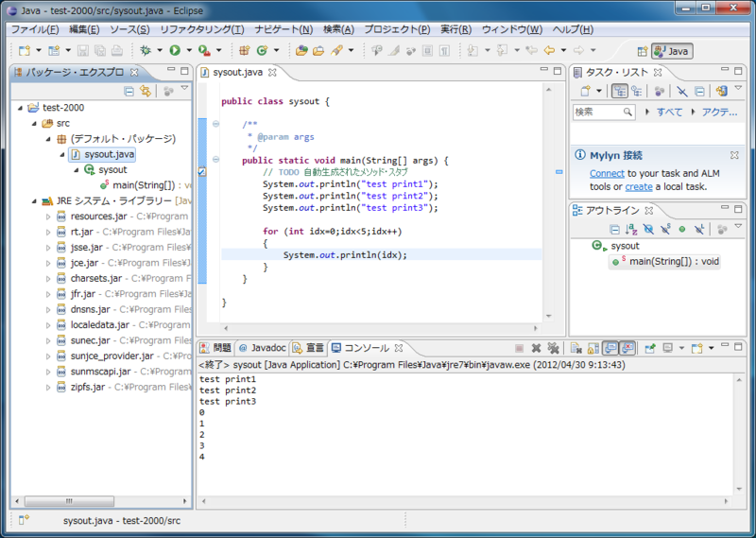
Task: Collapse the test-2000 project node
Action: coord(20,108)
